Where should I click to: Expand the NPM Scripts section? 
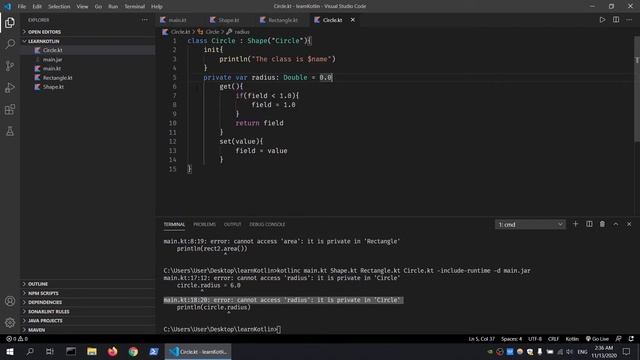[x=88, y=293]
